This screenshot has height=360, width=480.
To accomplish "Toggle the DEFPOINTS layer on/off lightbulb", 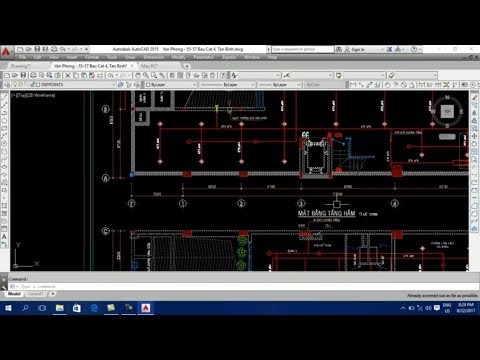I will pyautogui.click(x=15, y=85).
